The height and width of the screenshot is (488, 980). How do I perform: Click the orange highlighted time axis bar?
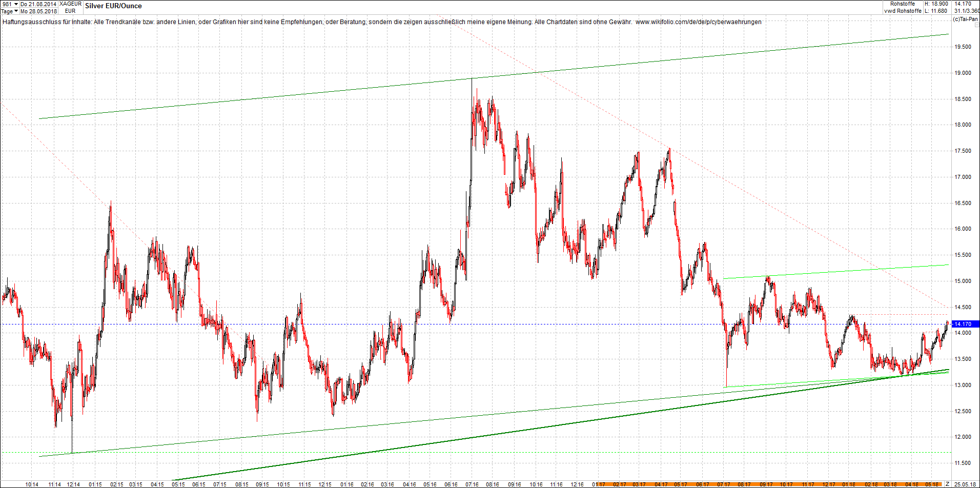tap(769, 484)
